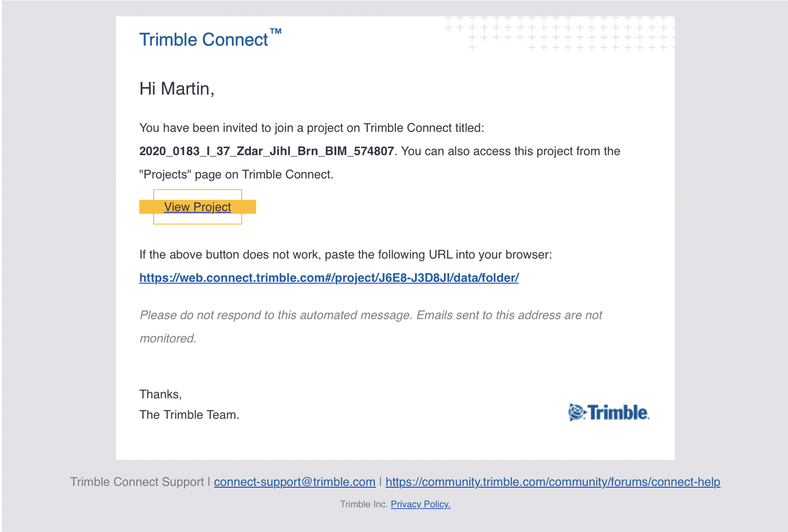Click the "You have been invited" sentence
The height and width of the screenshot is (532, 788).
tap(312, 128)
